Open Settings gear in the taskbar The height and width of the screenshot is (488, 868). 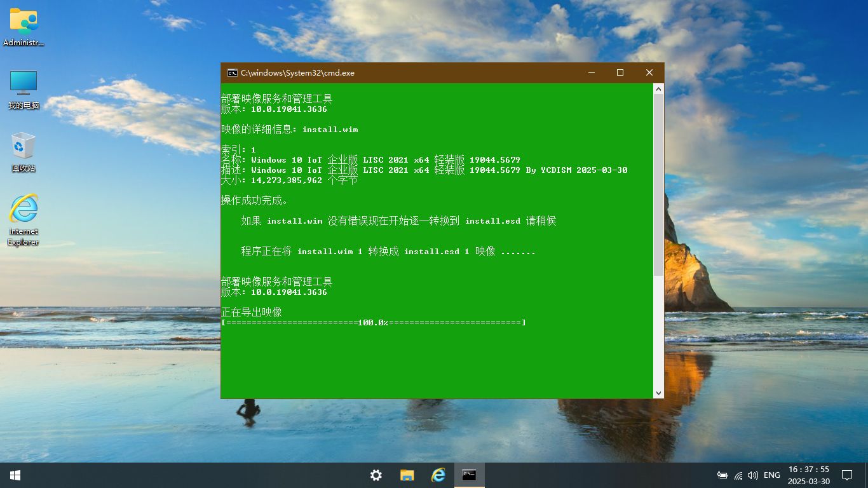[376, 475]
